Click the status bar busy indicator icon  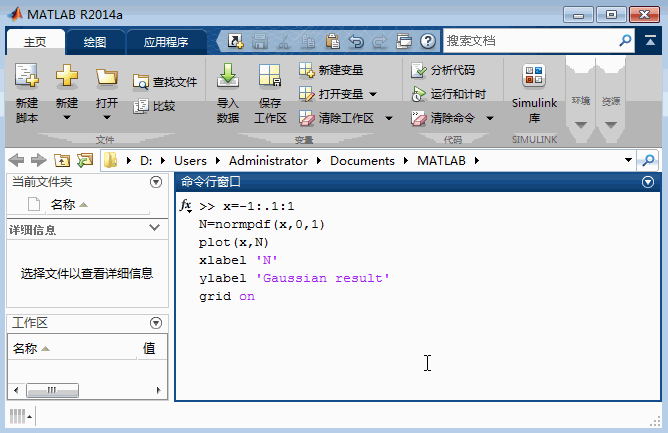(20, 416)
